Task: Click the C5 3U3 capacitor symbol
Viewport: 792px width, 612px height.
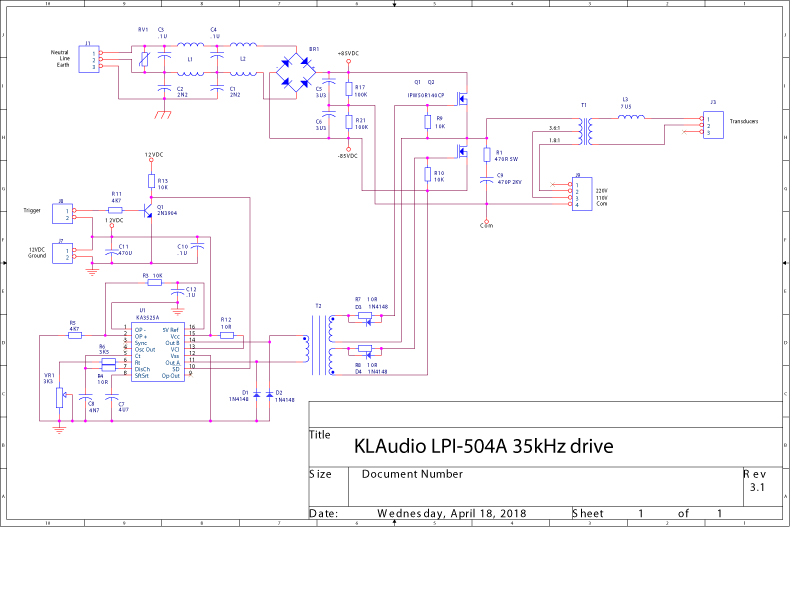Action: point(329,82)
